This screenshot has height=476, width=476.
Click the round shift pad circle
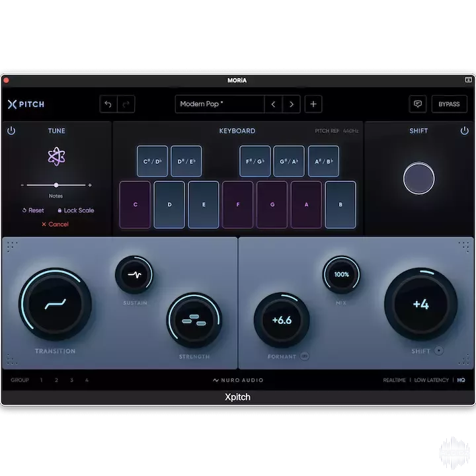pyautogui.click(x=419, y=178)
